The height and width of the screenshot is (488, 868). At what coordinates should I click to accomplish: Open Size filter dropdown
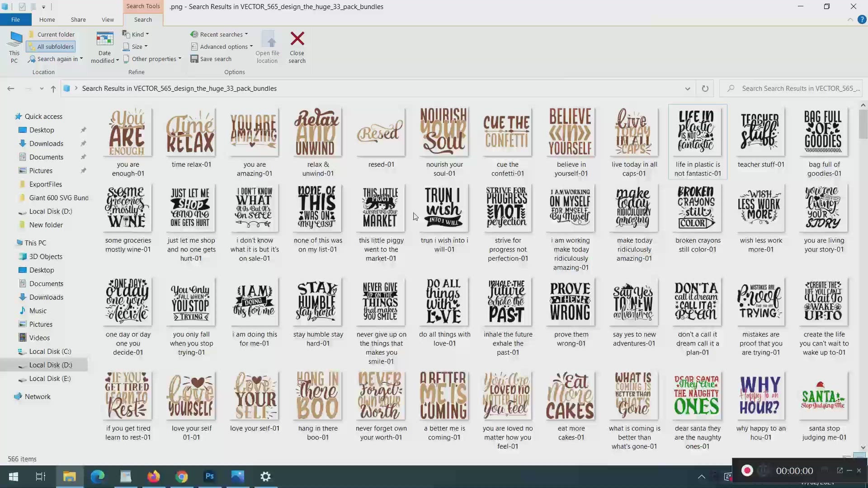[135, 47]
